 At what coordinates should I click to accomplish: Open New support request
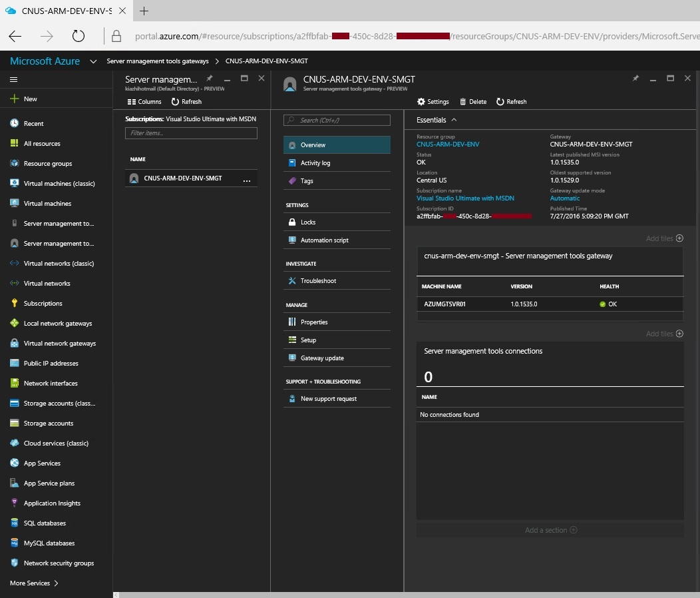pos(337,399)
